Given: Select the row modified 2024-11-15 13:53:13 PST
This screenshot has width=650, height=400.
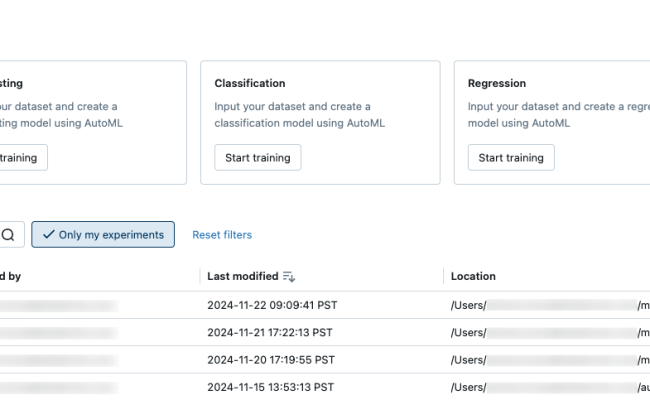Looking at the screenshot, I should (270, 386).
